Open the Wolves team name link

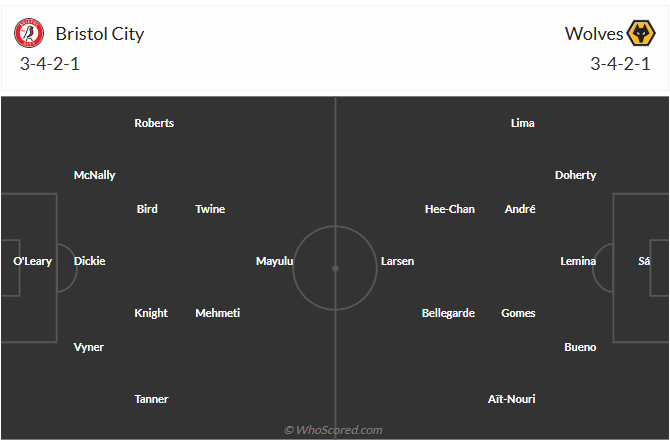pos(594,34)
